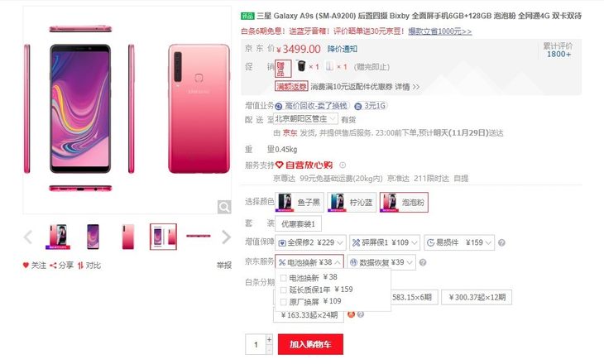Check the 原厂换屏 ¥109 option
This screenshot has height=364, width=604.
284,302
